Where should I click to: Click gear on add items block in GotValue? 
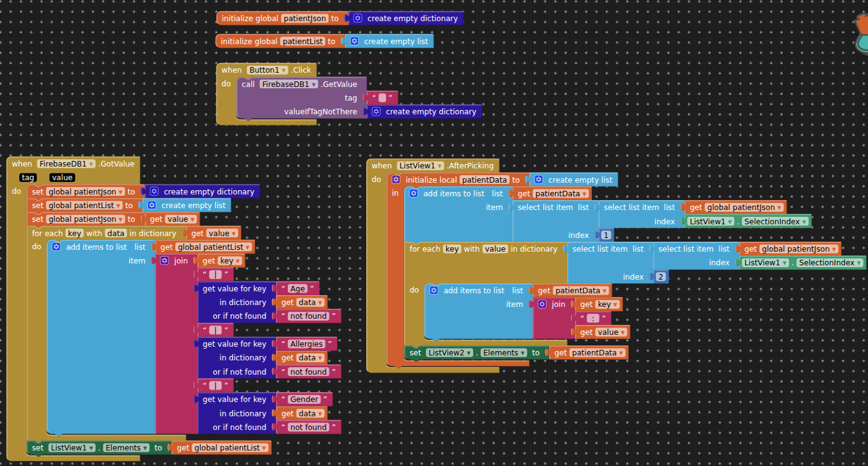click(x=57, y=247)
